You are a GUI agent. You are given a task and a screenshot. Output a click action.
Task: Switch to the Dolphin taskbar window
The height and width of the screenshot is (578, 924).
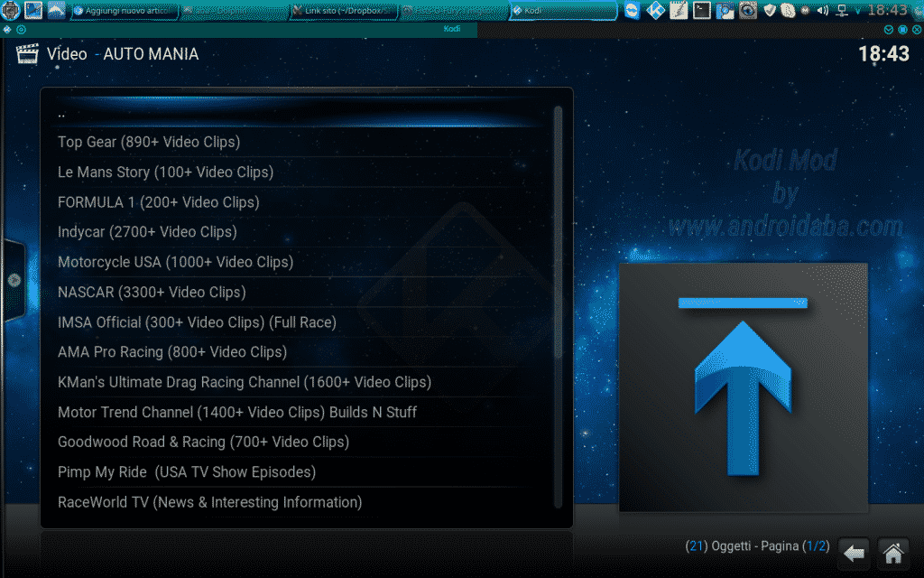(x=234, y=11)
